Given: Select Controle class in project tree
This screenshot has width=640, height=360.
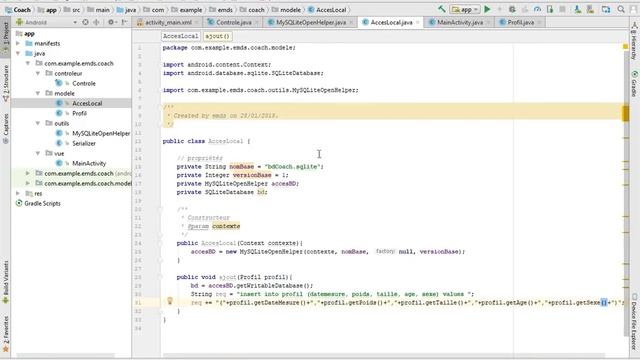Looking at the screenshot, I should click(84, 83).
